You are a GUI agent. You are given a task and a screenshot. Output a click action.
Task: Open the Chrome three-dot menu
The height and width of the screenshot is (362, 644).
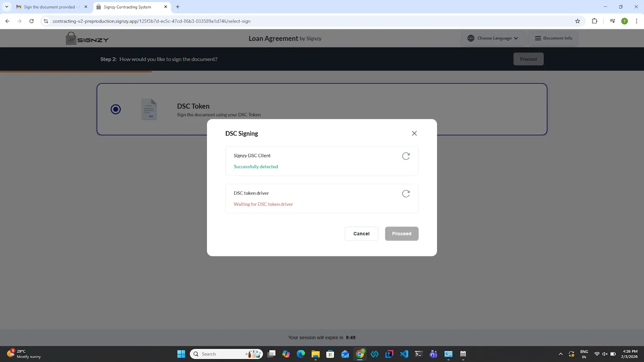[636, 21]
